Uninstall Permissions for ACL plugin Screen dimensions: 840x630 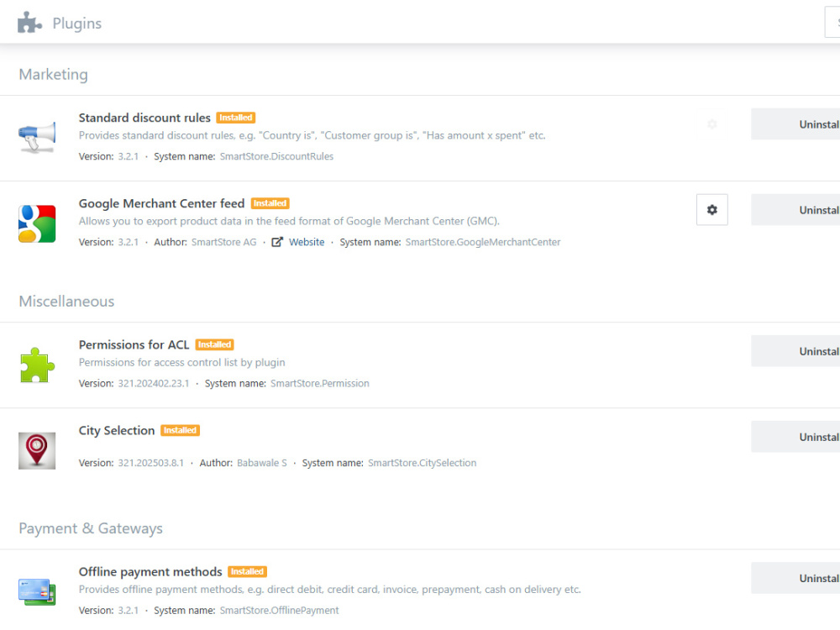click(x=795, y=351)
